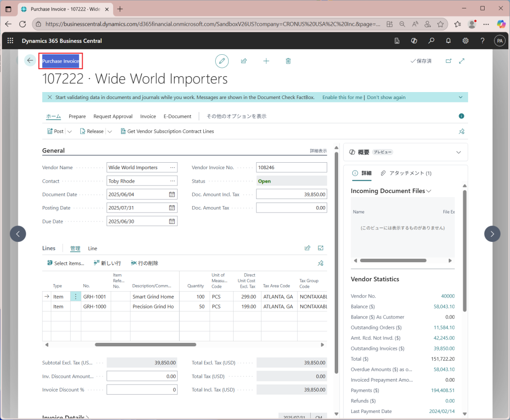The width and height of the screenshot is (510, 420).
Task: Open the Posting Date calendar picker
Action: click(x=172, y=208)
